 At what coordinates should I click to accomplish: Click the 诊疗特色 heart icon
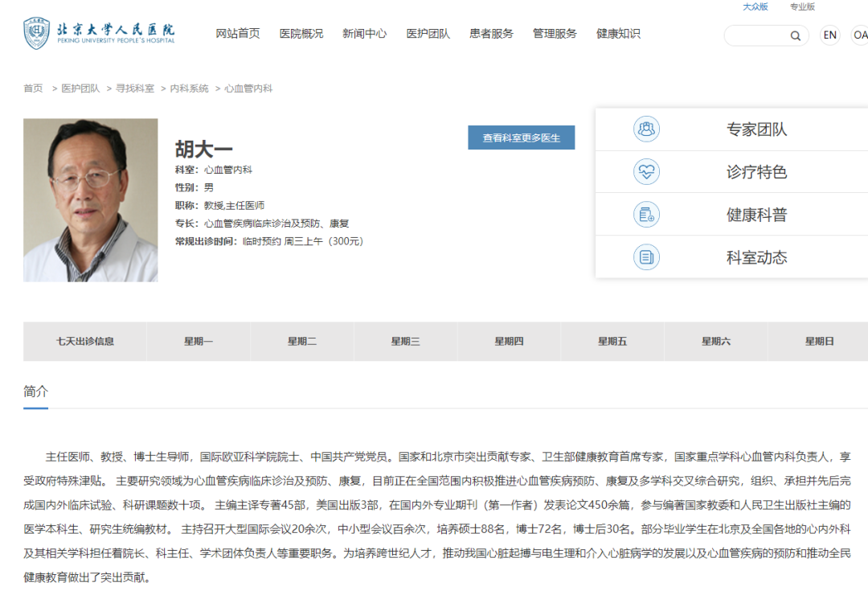pos(646,171)
